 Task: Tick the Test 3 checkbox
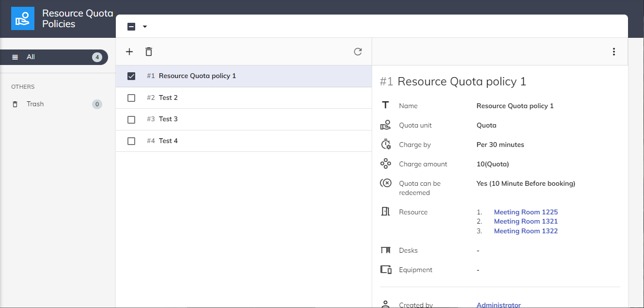[x=131, y=119]
